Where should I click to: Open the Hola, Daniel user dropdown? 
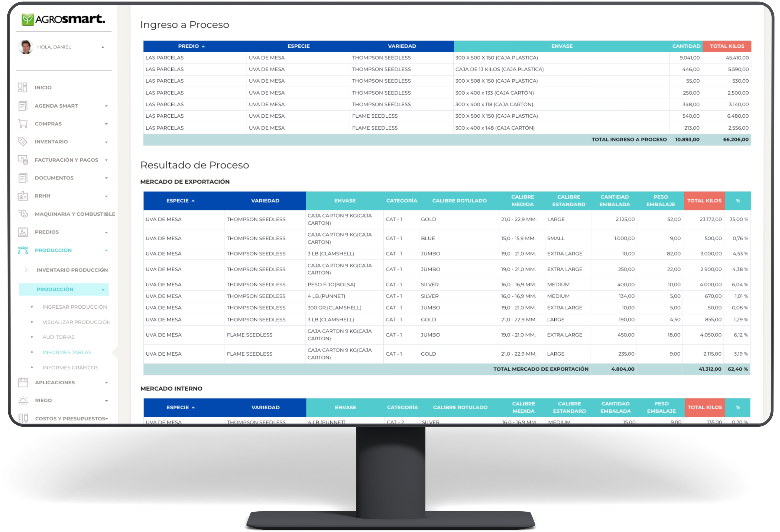coord(103,47)
